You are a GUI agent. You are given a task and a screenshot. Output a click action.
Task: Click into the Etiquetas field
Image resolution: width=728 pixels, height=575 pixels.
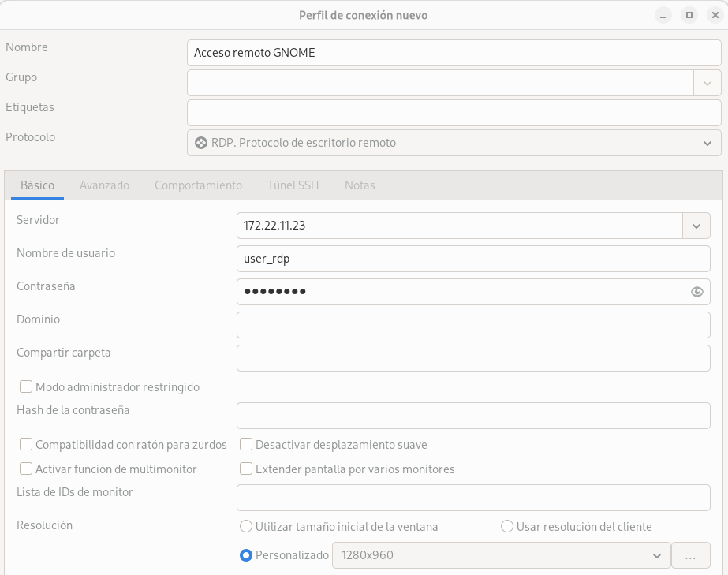pyautogui.click(x=454, y=113)
